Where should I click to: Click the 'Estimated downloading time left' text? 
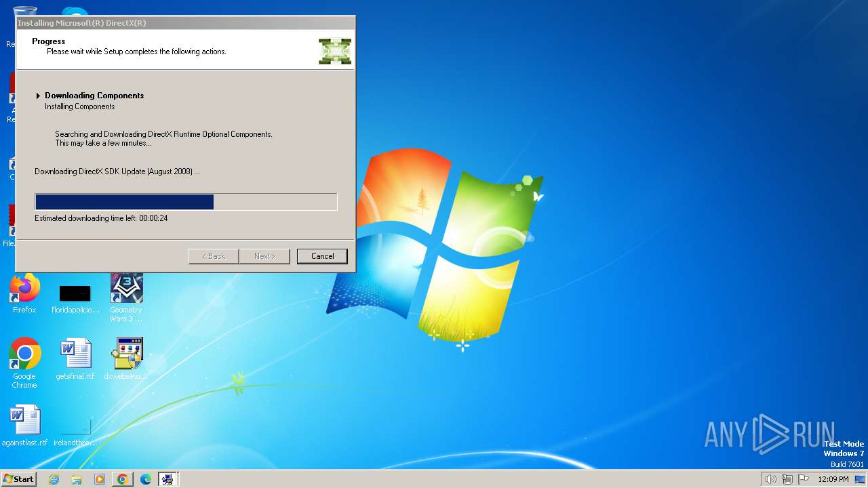point(101,218)
